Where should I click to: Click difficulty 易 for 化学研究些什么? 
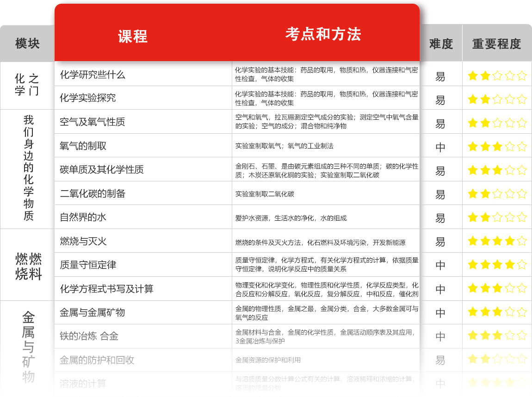point(440,77)
